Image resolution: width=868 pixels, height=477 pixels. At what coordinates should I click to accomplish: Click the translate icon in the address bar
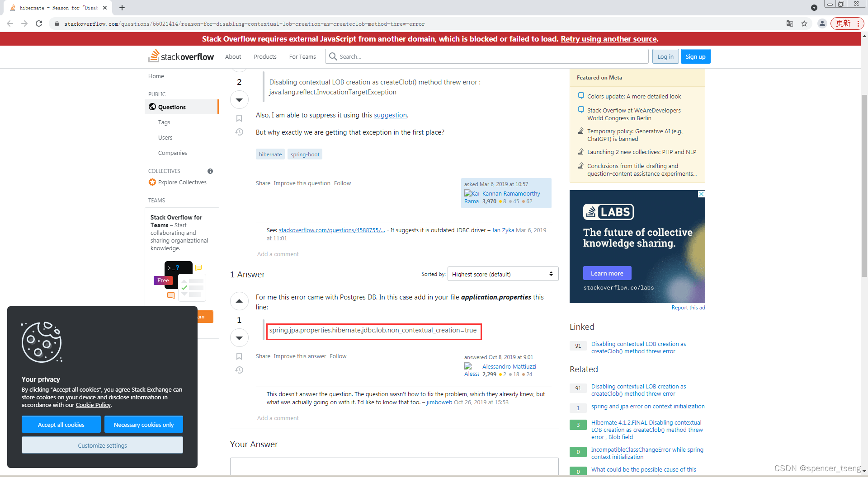point(789,23)
